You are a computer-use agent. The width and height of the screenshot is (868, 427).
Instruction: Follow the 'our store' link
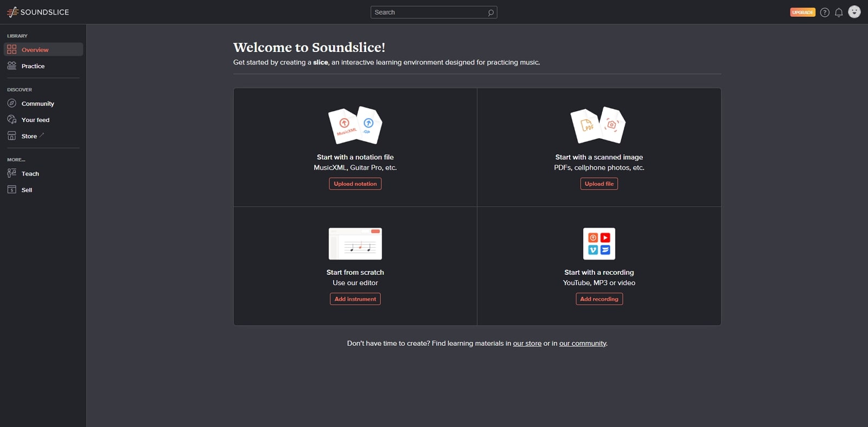pos(527,344)
